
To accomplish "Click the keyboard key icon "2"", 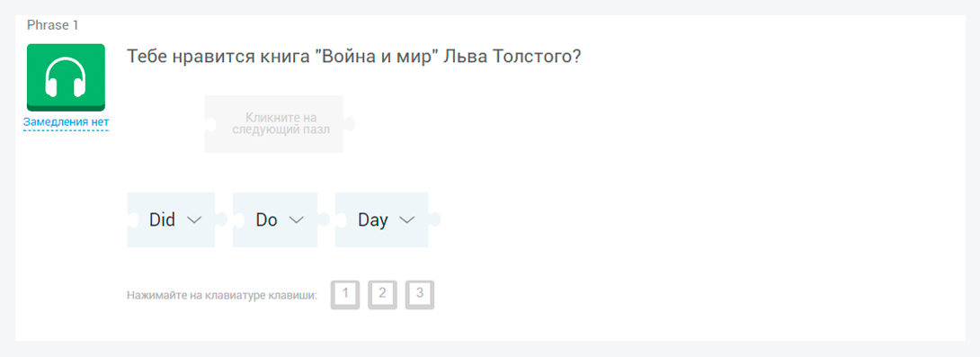I will point(382,294).
